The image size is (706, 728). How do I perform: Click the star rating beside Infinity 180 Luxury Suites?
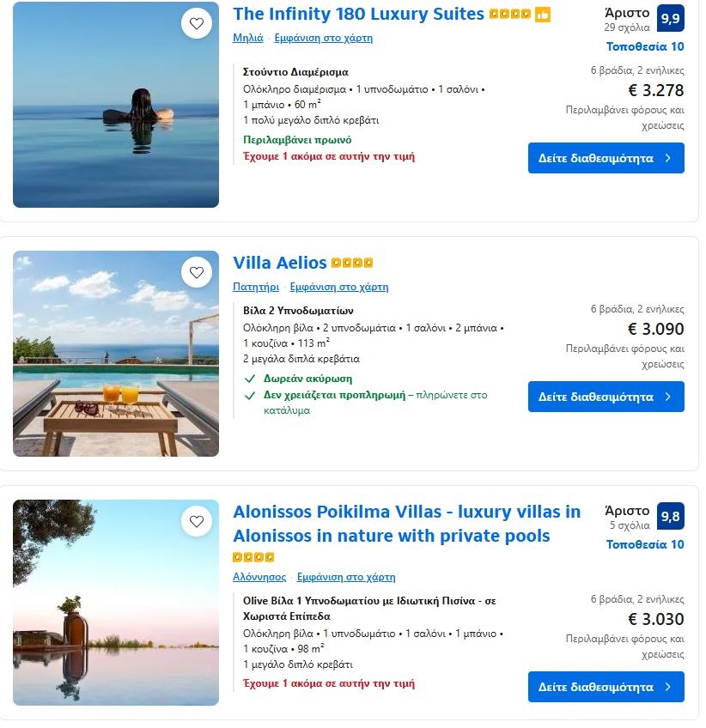click(509, 15)
